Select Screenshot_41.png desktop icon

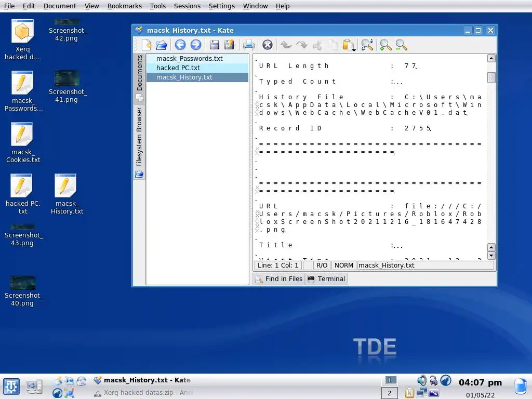pyautogui.click(x=67, y=87)
